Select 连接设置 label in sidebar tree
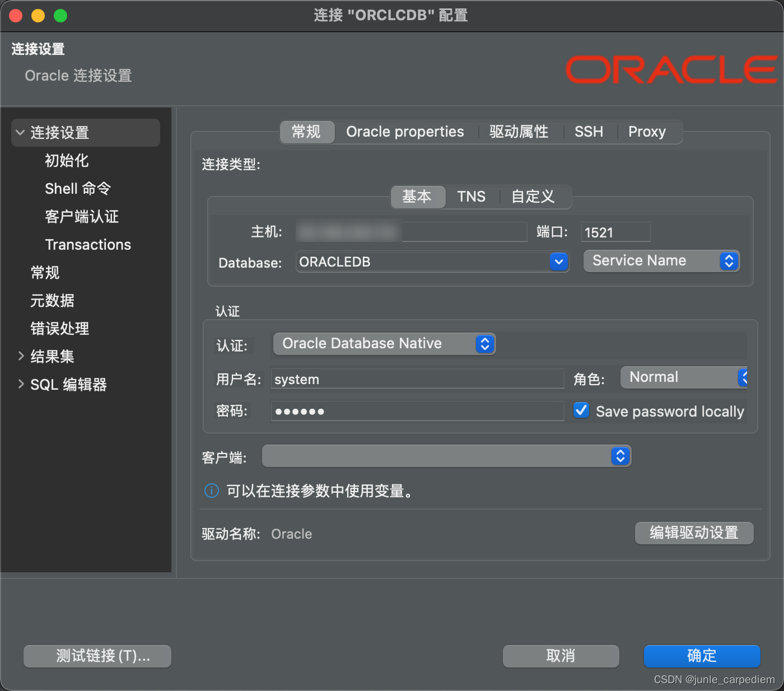This screenshot has height=691, width=784. 60,133
